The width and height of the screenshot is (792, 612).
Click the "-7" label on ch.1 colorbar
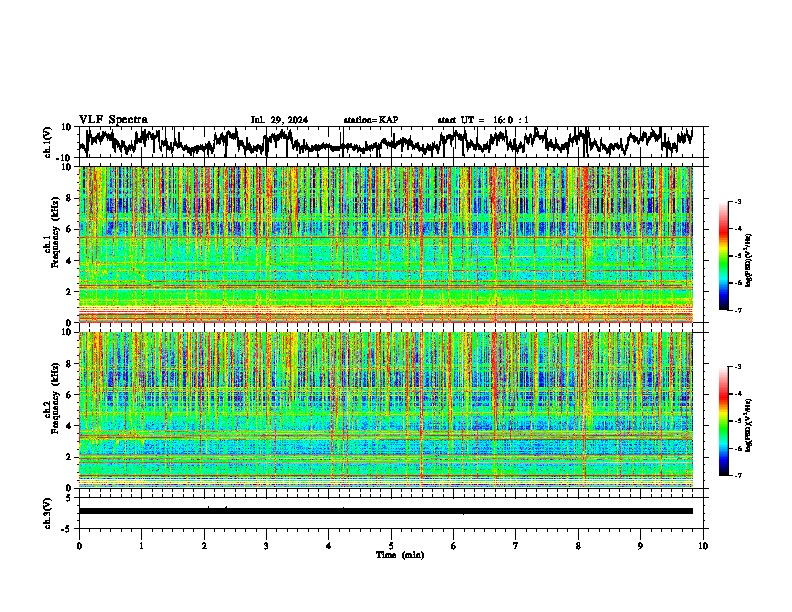tap(737, 310)
